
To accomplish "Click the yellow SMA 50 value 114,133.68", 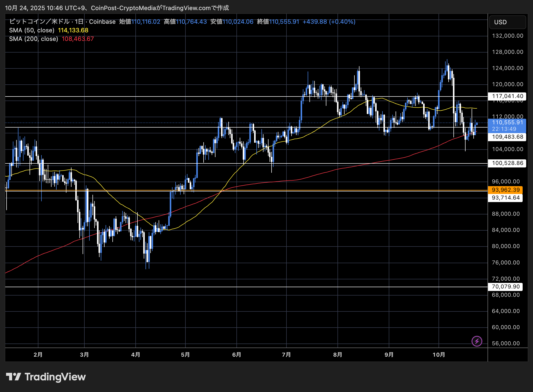I will tap(73, 30).
